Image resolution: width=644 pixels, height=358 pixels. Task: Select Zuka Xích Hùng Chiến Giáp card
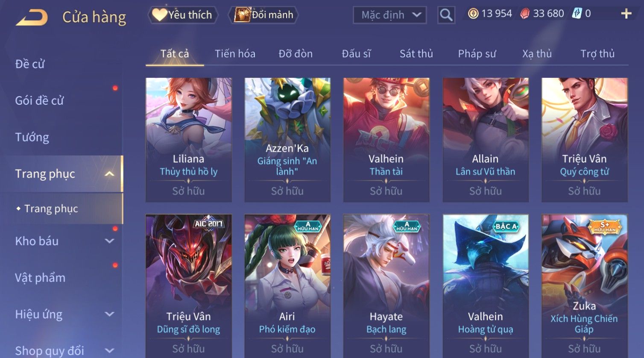(x=584, y=286)
